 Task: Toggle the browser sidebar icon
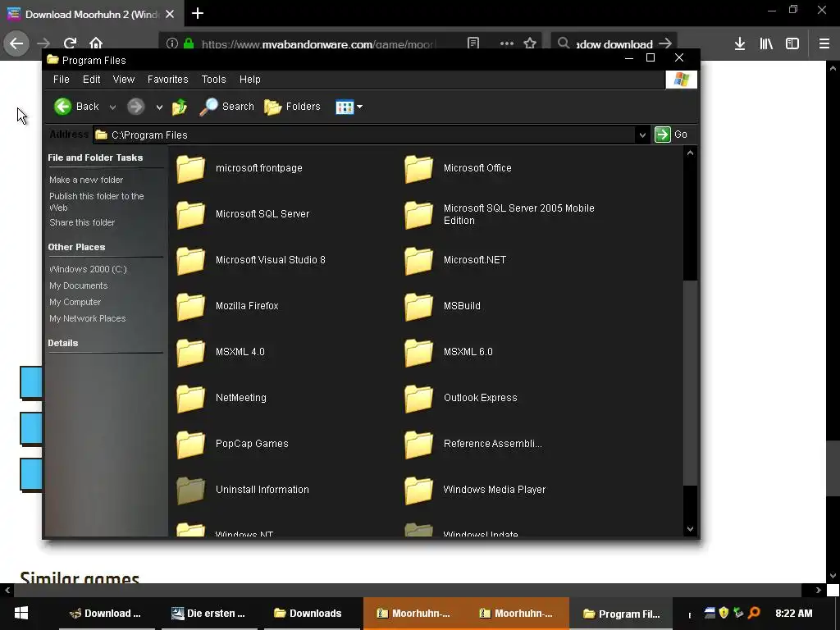click(x=792, y=43)
